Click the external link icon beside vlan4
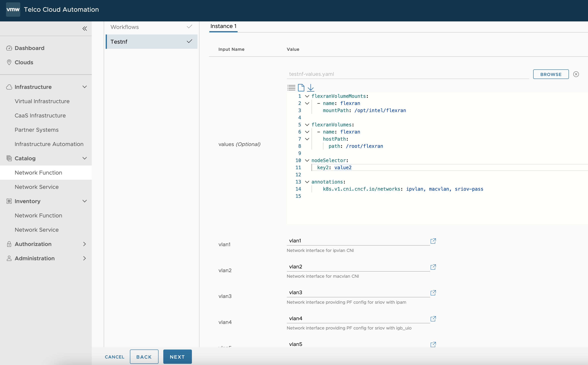588x365 pixels. click(x=433, y=319)
